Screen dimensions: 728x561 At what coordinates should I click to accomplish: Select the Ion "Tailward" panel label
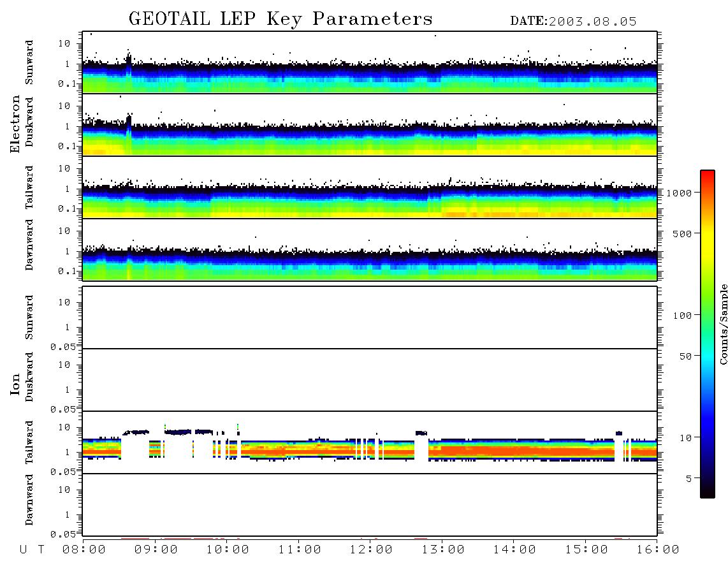click(29, 442)
